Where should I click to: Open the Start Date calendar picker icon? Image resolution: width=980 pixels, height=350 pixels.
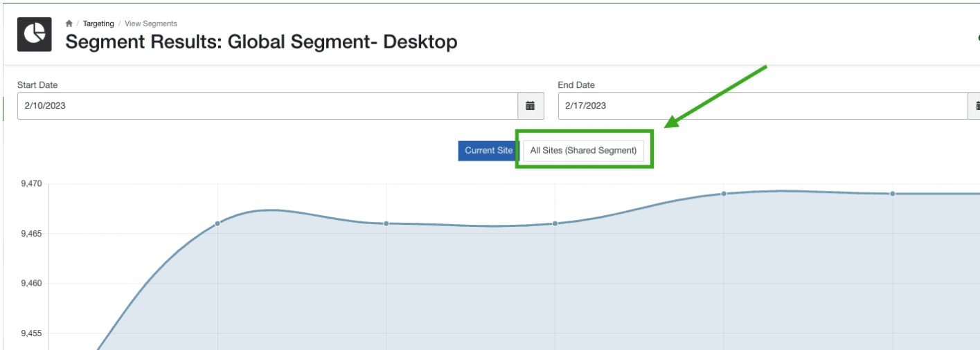[x=531, y=106]
